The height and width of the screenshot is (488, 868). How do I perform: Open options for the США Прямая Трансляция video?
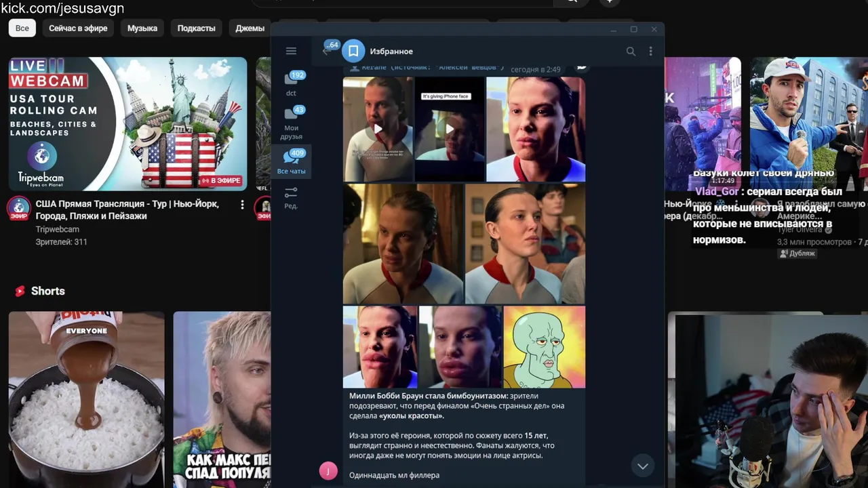click(x=242, y=205)
